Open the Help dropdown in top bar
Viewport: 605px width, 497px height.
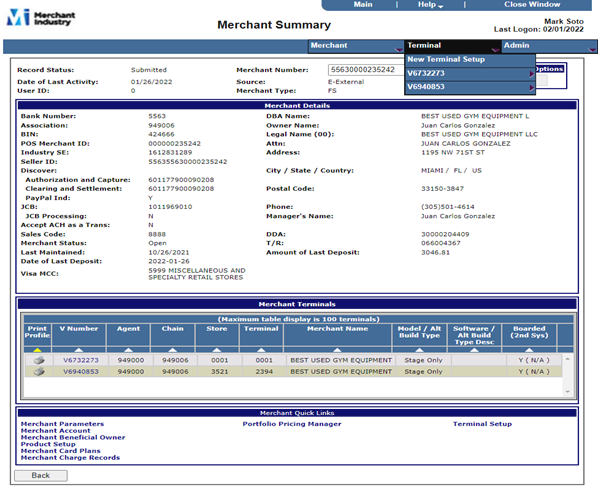tap(430, 5)
